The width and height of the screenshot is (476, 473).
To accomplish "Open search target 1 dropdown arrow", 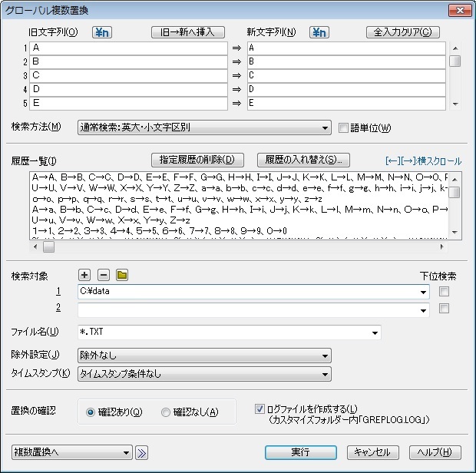I will (423, 292).
